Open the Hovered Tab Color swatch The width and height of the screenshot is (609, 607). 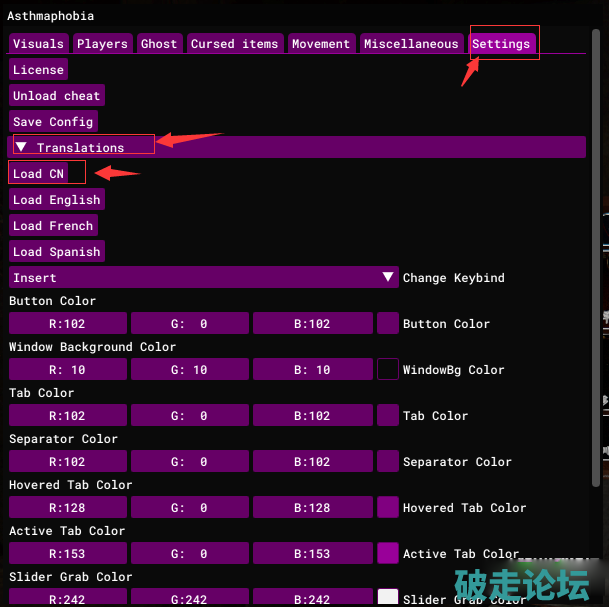coord(388,507)
